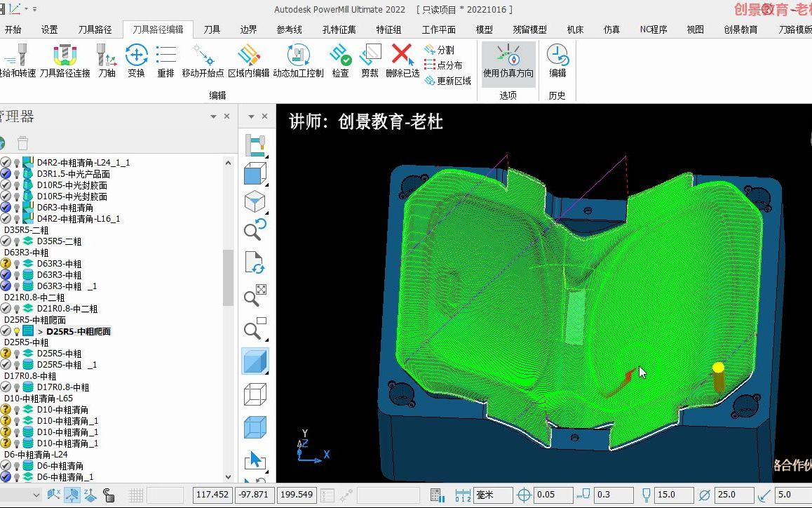The height and width of the screenshot is (508, 812).
Task: Open Edit Within Region (区域内编辑)
Action: click(248, 60)
